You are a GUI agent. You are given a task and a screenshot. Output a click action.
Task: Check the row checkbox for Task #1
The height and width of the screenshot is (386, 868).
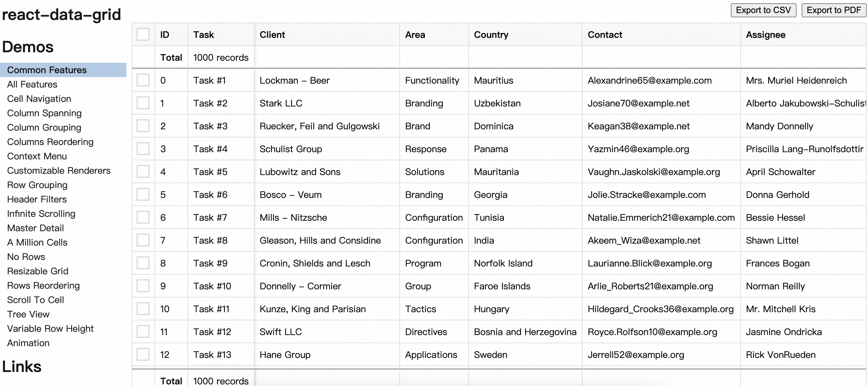(x=143, y=80)
